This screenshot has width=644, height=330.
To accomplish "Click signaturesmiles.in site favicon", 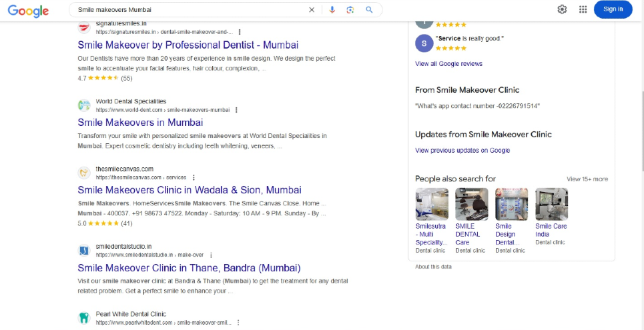I will pyautogui.click(x=84, y=27).
